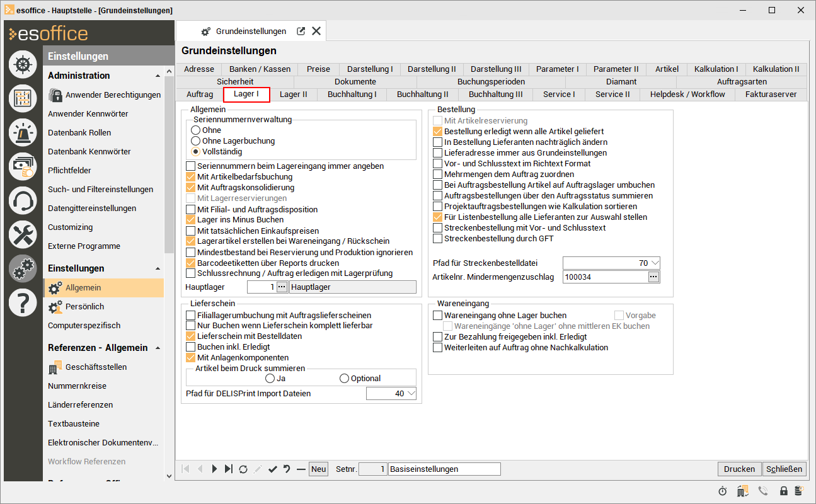The image size is (816, 504).
Task: Open the gears settings sidebar module
Action: [23, 268]
